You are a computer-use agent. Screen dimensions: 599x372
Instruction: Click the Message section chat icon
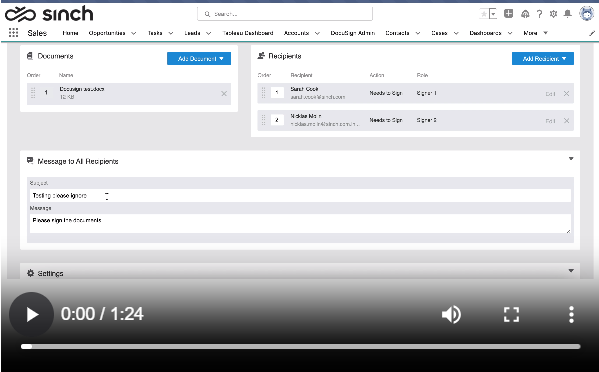30,161
